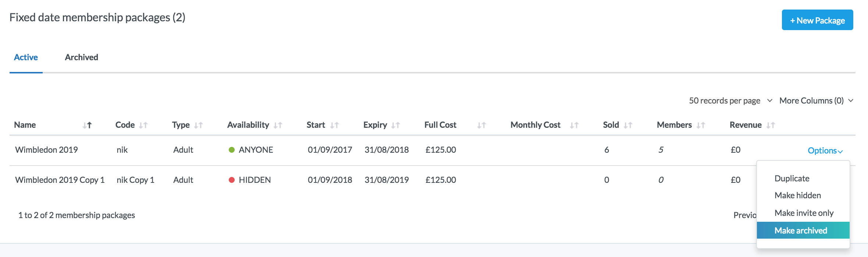
Task: Click the Code column sort icon
Action: [143, 125]
